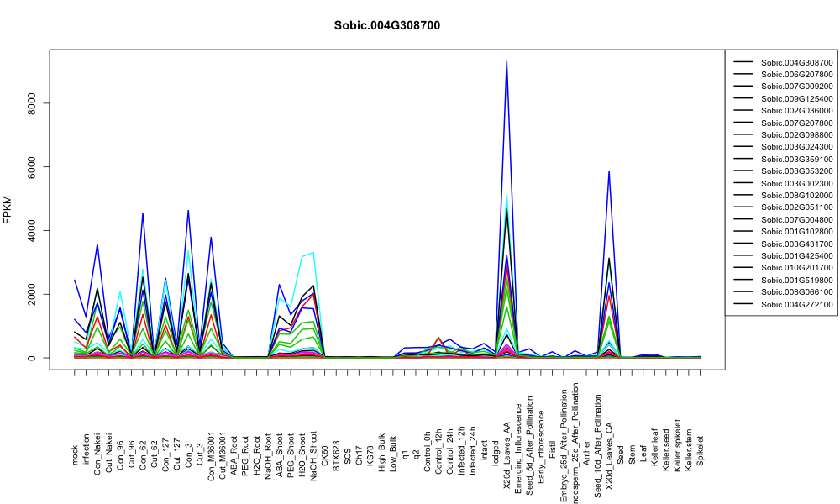Click the FPKM y-axis label
This screenshot has height=504, width=840.
(8, 210)
